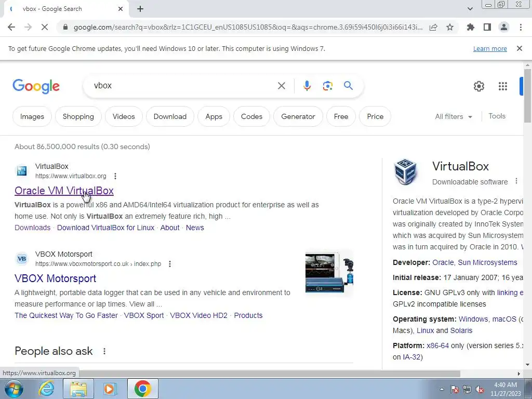
Task: Open Chrome three-dot menu
Action: tap(521, 27)
